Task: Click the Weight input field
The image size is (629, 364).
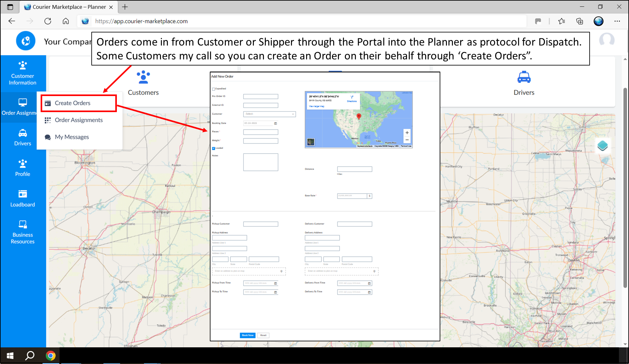Action: pyautogui.click(x=260, y=141)
